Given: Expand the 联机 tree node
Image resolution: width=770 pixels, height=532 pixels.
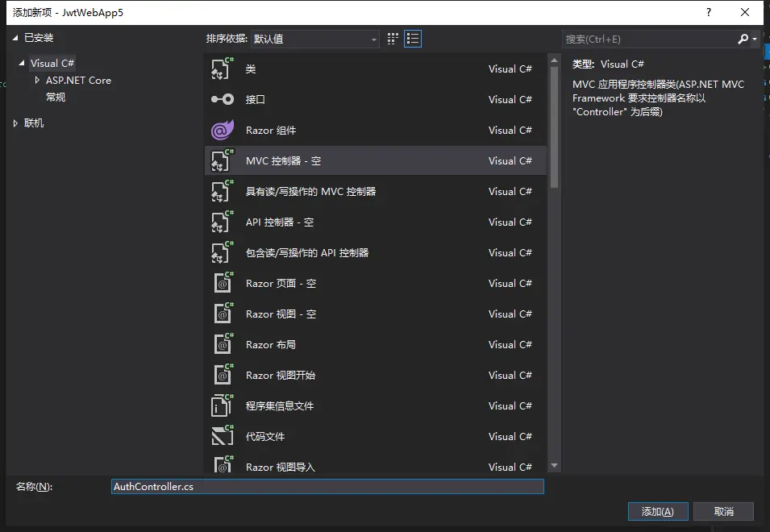Looking at the screenshot, I should tap(15, 123).
